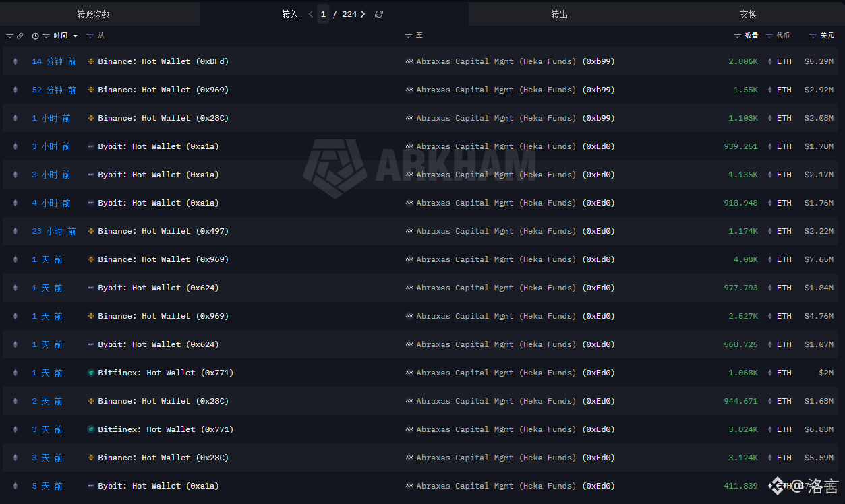The height and width of the screenshot is (504, 845).
Task: Click the Ethereum chain icon on the 2 天 前 row
Action: pos(16,401)
